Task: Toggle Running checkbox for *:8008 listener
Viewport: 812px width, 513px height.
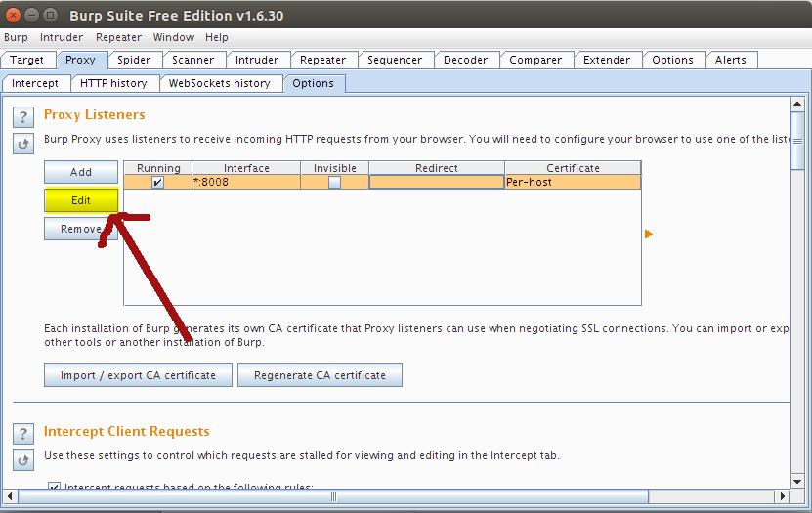Action: click(x=158, y=182)
